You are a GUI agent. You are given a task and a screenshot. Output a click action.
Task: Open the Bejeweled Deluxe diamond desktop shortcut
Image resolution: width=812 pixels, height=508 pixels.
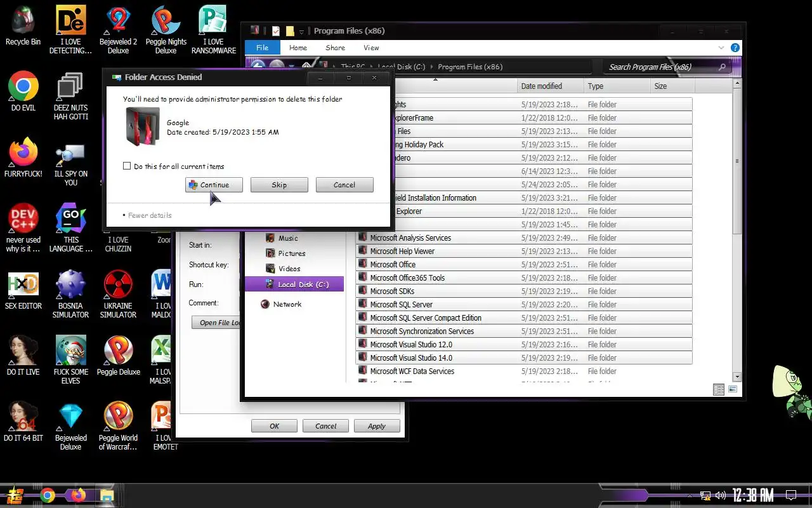pyautogui.click(x=70, y=426)
